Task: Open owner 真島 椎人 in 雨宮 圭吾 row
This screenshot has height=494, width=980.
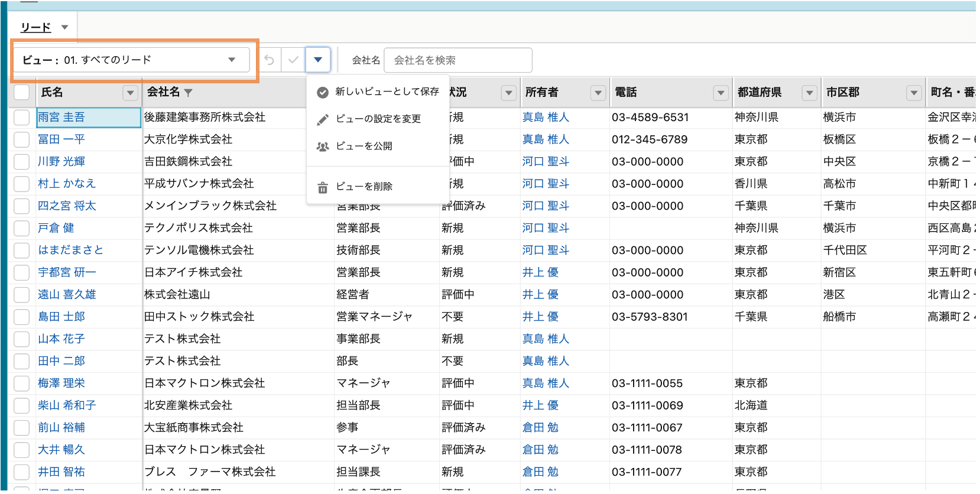Action: [x=546, y=118]
